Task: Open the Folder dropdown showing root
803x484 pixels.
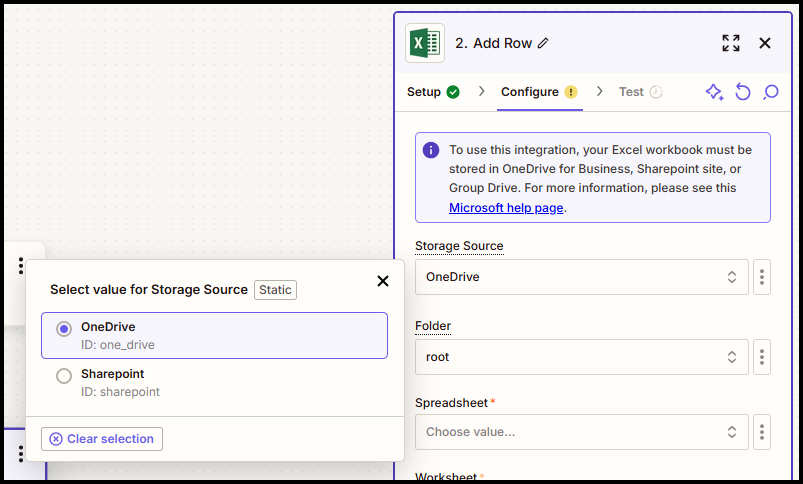Action: point(581,357)
